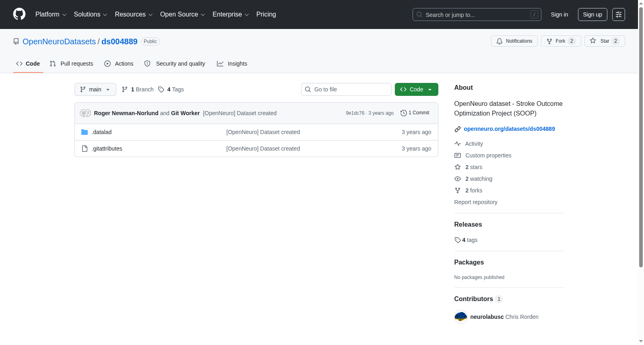This screenshot has height=345, width=644.
Task: Click the star icon next to 2 stars
Action: [458, 167]
